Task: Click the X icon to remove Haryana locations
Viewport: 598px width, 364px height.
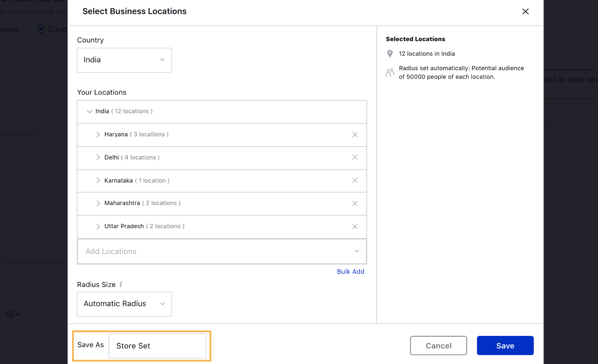Action: click(x=355, y=134)
